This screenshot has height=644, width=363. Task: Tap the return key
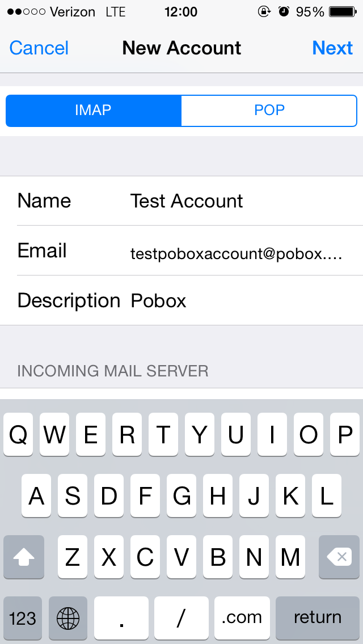(318, 618)
